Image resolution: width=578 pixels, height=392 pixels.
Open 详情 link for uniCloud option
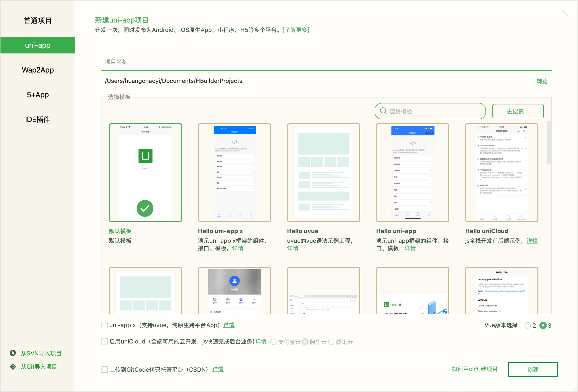click(261, 341)
